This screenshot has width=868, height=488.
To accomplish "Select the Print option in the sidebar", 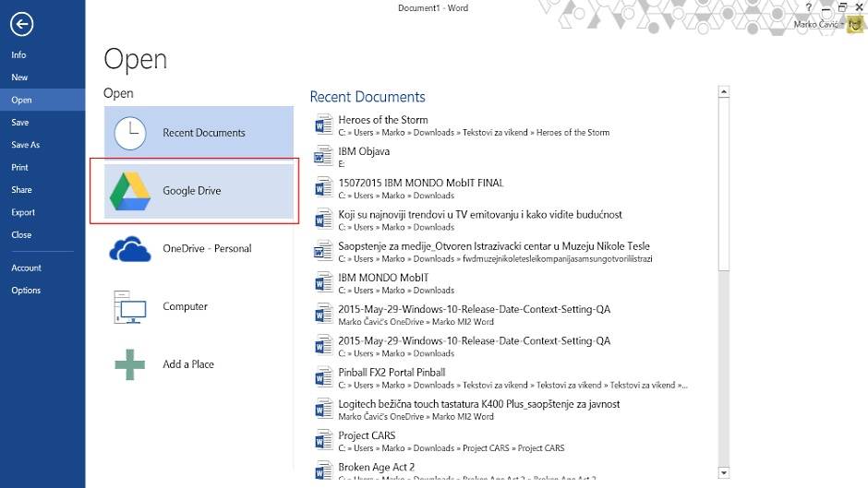I will click(19, 168).
